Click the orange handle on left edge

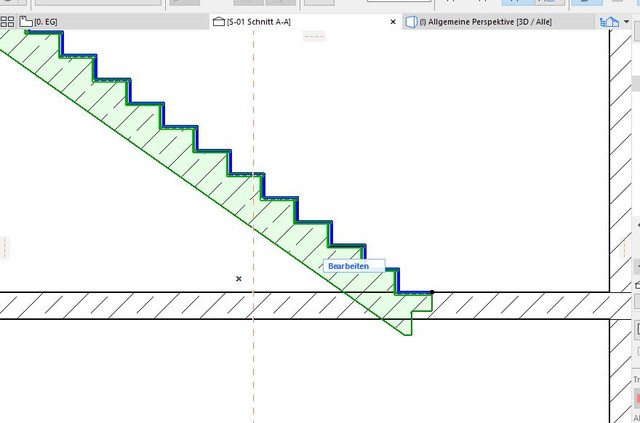[4, 247]
